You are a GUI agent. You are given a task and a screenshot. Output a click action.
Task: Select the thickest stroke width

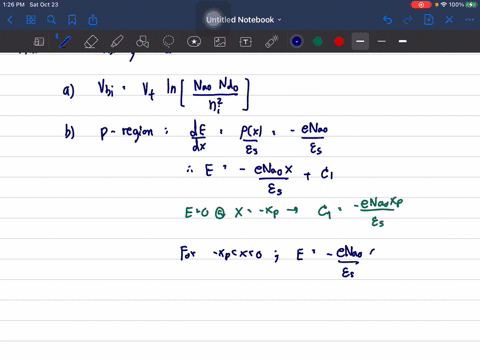tap(360, 41)
